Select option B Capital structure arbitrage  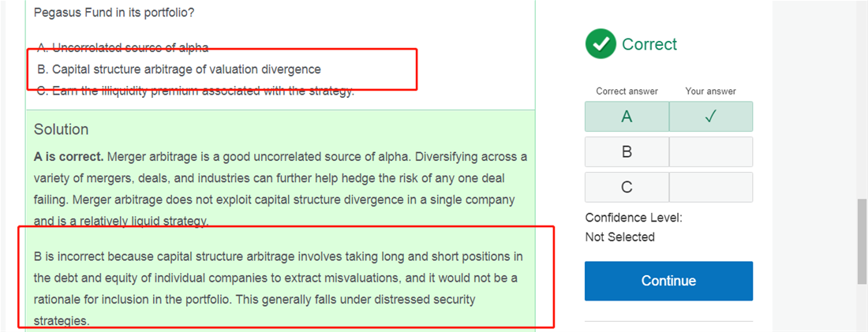coord(179,69)
